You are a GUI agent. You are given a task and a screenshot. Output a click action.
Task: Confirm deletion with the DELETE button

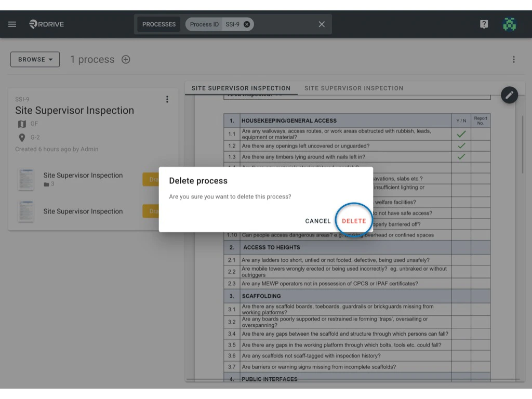click(x=354, y=220)
